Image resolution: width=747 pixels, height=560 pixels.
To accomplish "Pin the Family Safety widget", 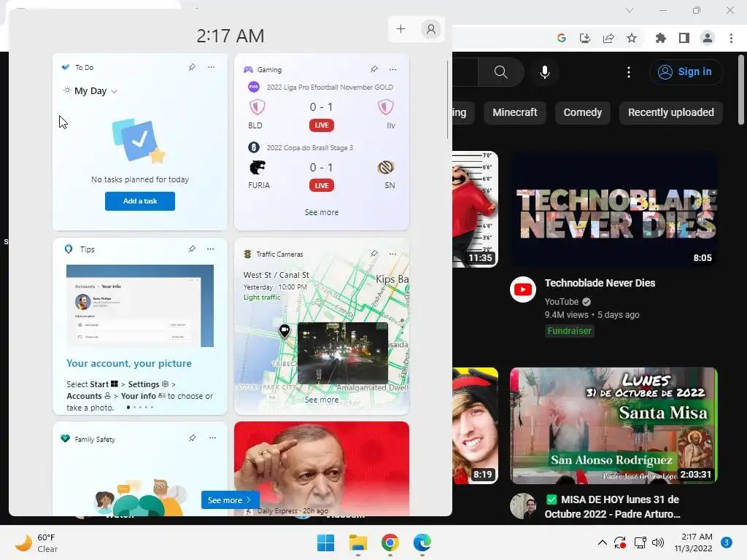I will (192, 438).
